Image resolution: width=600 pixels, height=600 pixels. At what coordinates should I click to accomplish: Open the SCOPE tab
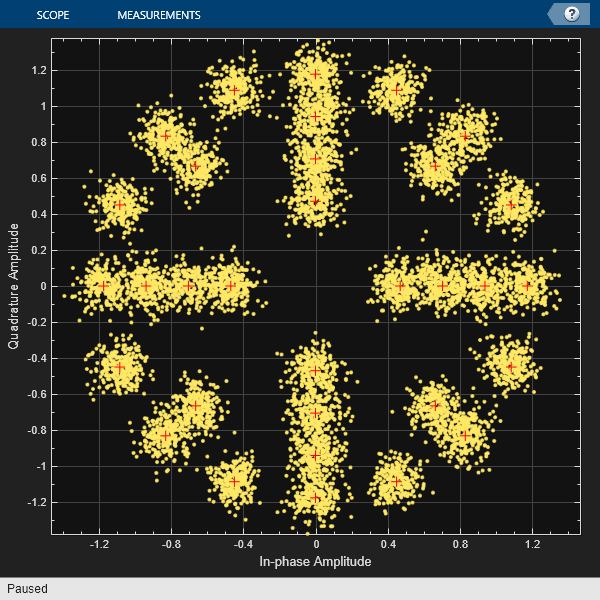pyautogui.click(x=52, y=15)
